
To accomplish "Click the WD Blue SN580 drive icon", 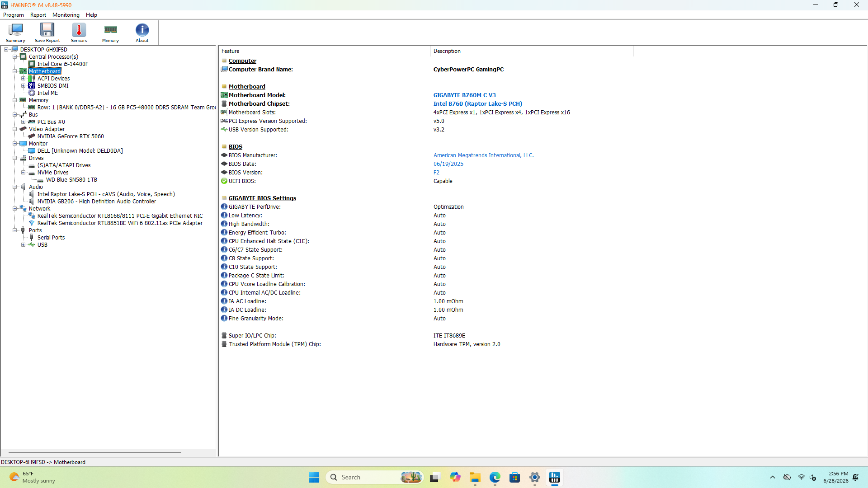I will [40, 180].
